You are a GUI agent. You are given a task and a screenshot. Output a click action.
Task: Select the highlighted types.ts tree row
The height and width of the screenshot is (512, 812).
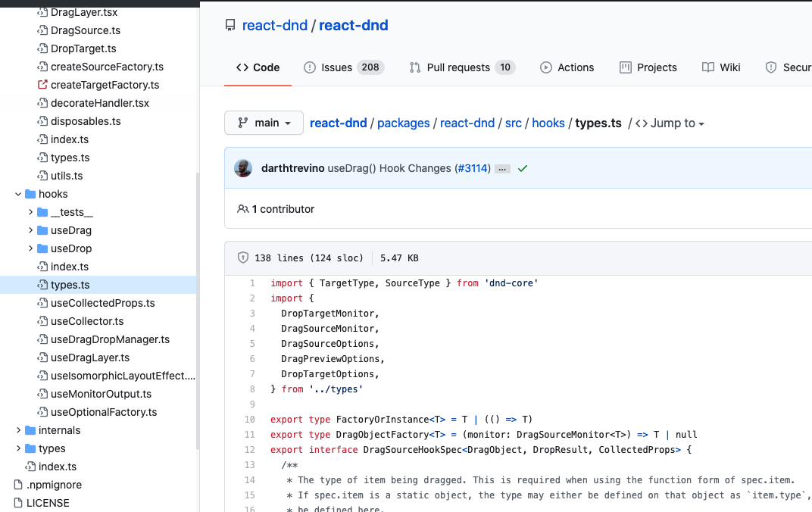tap(98, 285)
